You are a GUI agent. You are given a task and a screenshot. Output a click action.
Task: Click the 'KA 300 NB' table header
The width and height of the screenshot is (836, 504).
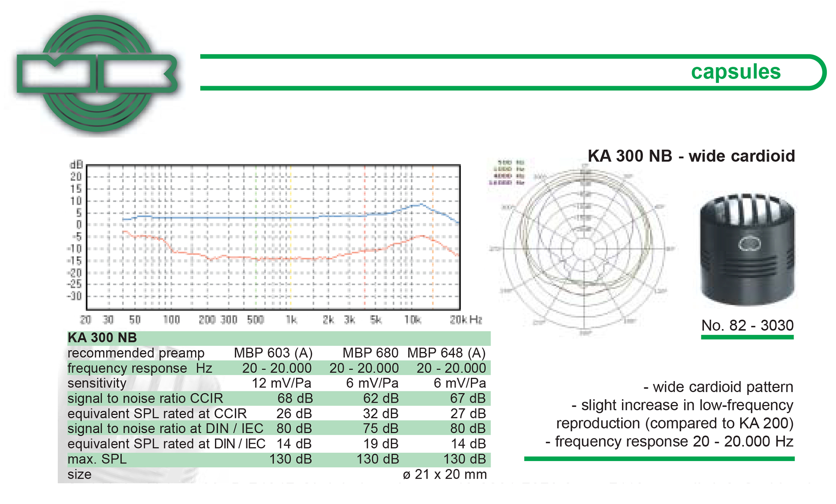102,338
